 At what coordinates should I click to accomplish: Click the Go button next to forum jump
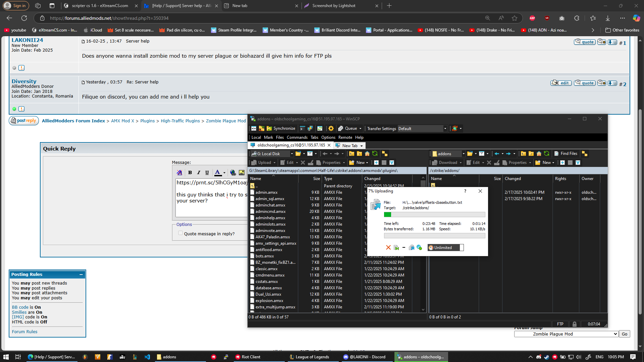[x=625, y=334]
